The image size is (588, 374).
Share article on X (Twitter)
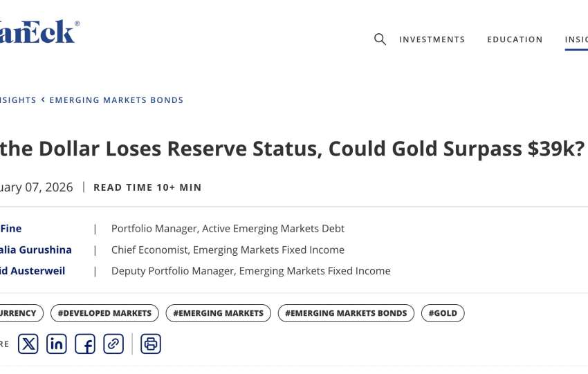click(28, 344)
